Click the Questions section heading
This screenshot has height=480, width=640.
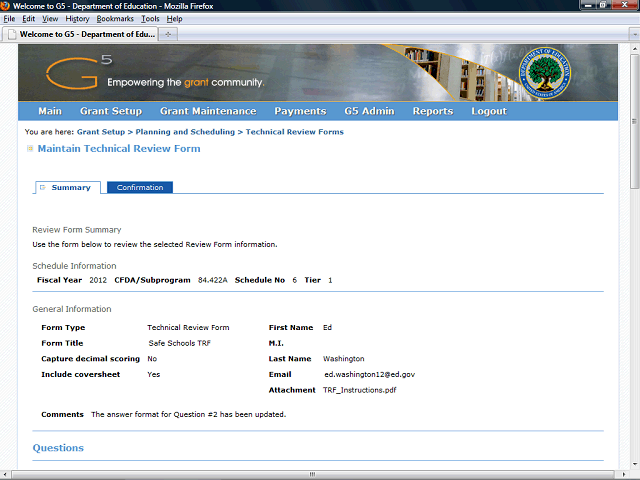click(x=58, y=448)
